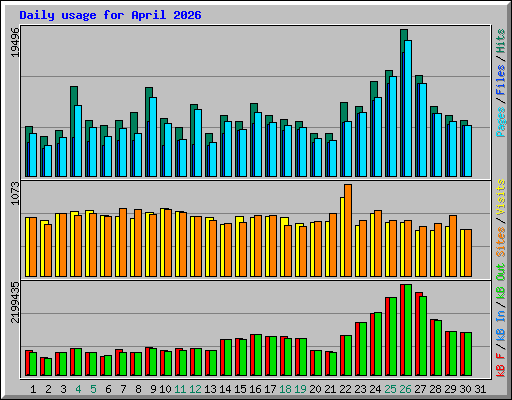Select day 13 on the x-axis
The width and height of the screenshot is (512, 400).
210,389
